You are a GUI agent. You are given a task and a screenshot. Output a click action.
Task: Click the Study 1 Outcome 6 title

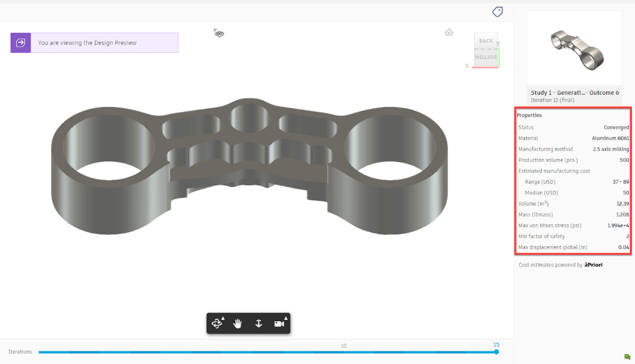pyautogui.click(x=574, y=93)
